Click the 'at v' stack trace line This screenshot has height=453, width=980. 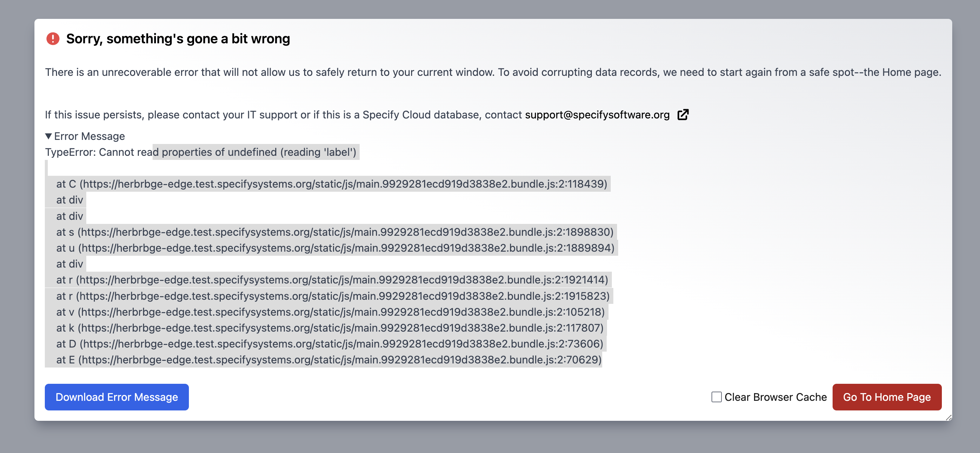(x=330, y=312)
